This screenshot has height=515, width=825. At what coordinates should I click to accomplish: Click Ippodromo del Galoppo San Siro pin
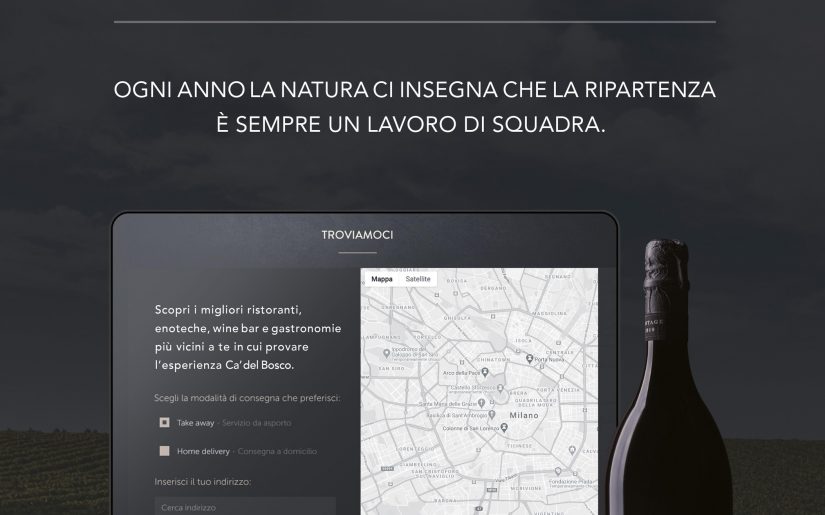(x=386, y=353)
